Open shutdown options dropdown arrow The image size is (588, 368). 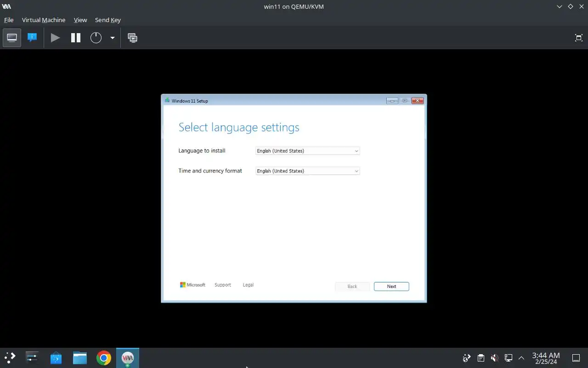click(x=112, y=38)
